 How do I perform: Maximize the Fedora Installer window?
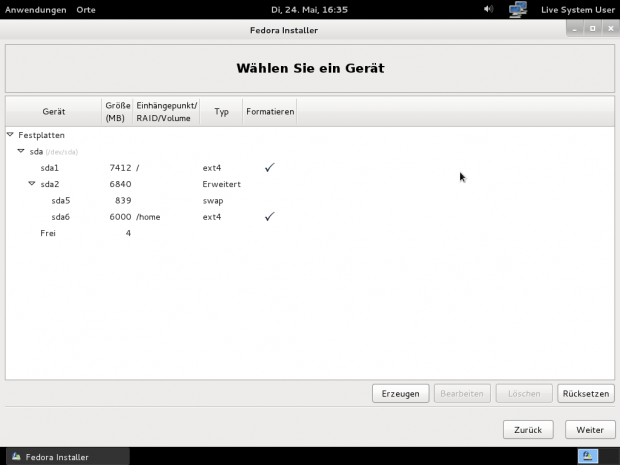click(592, 28)
